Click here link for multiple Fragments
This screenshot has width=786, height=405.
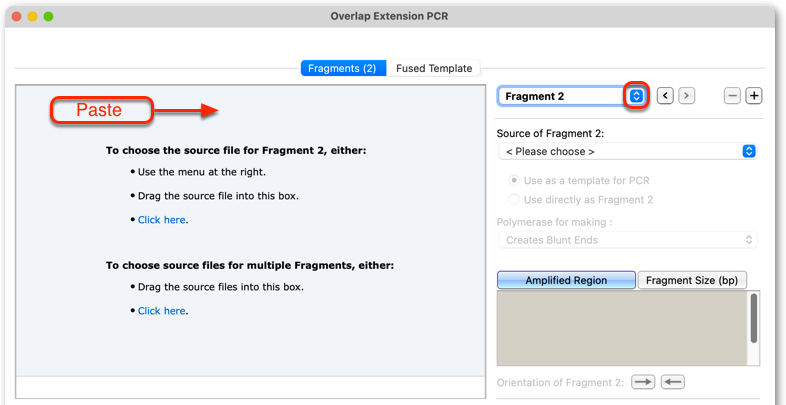tap(161, 311)
